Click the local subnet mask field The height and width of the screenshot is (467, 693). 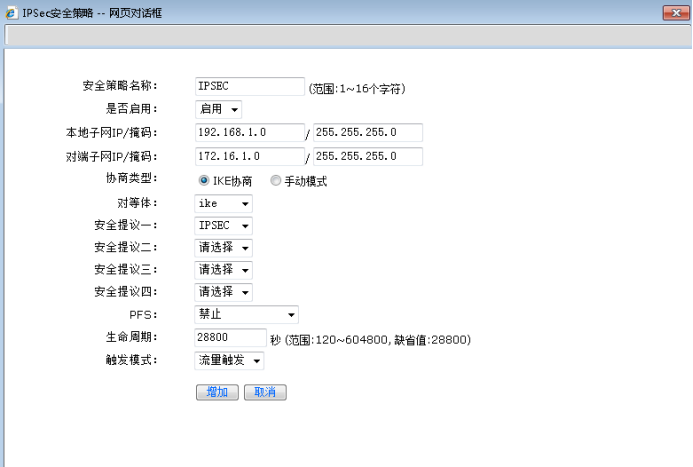point(368,132)
